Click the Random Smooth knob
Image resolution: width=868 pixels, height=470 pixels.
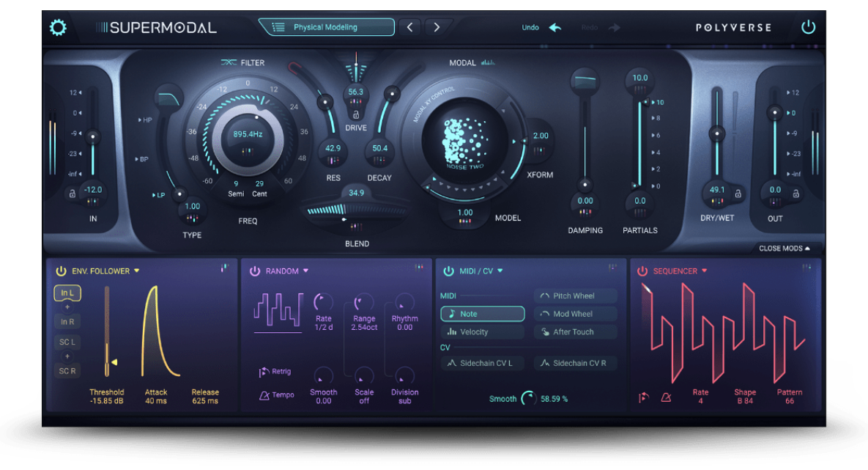tap(323, 375)
